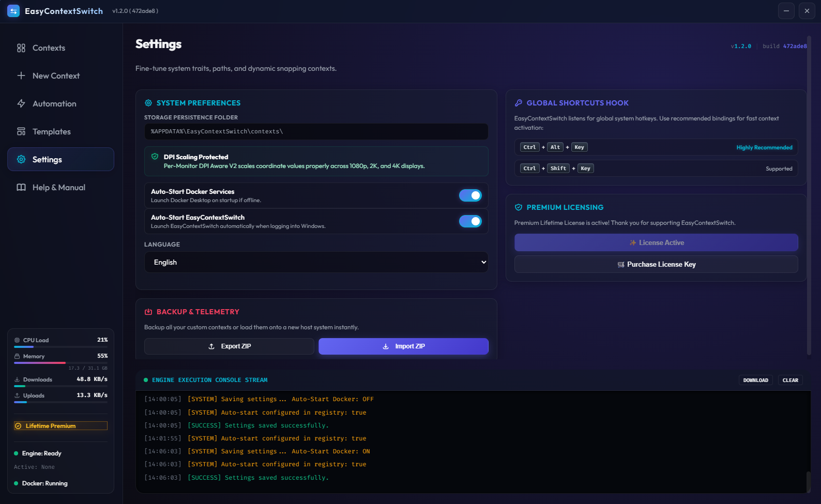Image resolution: width=821 pixels, height=504 pixels.
Task: Click the build 472ade8 label
Action: pyautogui.click(x=784, y=46)
